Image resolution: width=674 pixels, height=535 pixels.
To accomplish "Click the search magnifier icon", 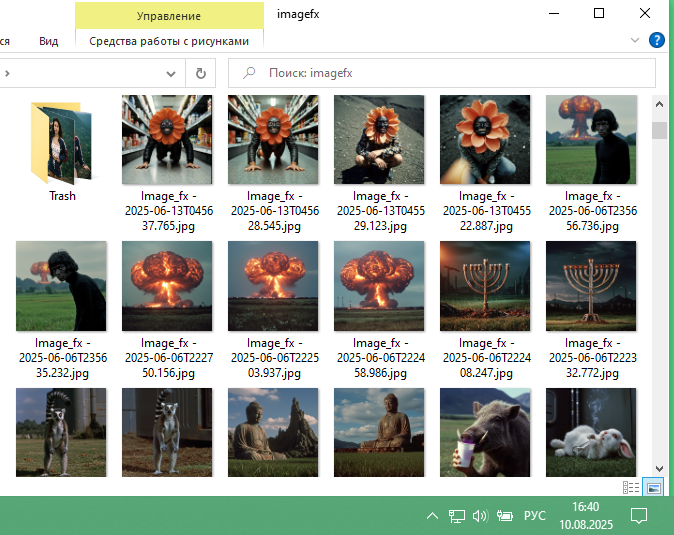I will pyautogui.click(x=249, y=73).
